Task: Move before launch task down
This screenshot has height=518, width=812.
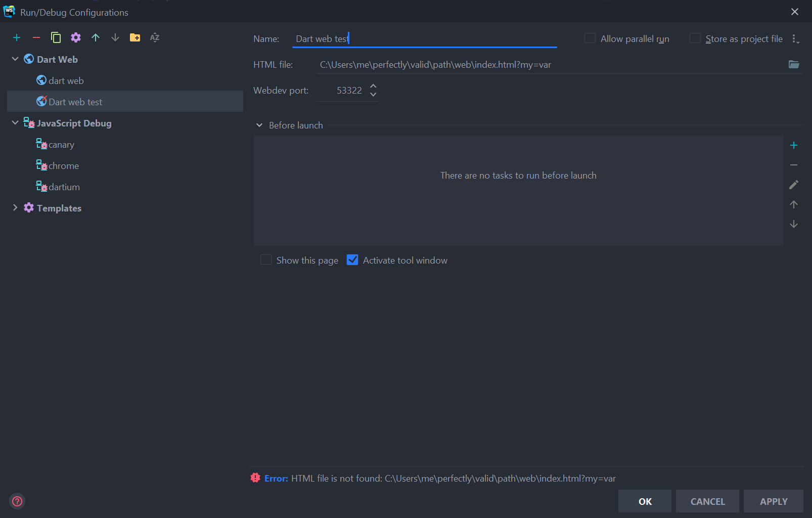Action: click(x=794, y=224)
